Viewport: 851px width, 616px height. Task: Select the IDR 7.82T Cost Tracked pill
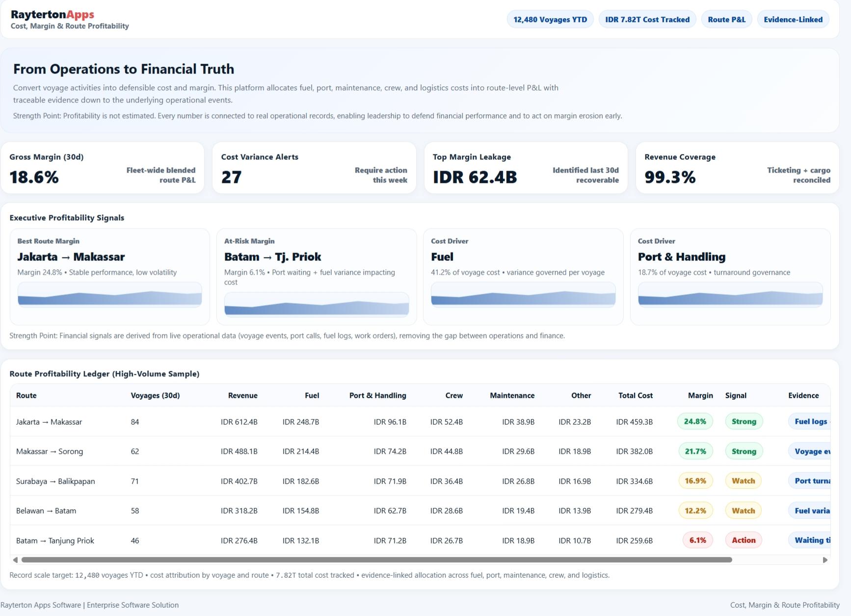[x=647, y=20]
